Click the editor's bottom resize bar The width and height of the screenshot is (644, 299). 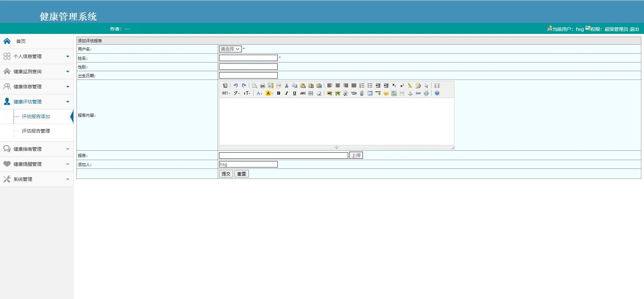pyautogui.click(x=336, y=147)
